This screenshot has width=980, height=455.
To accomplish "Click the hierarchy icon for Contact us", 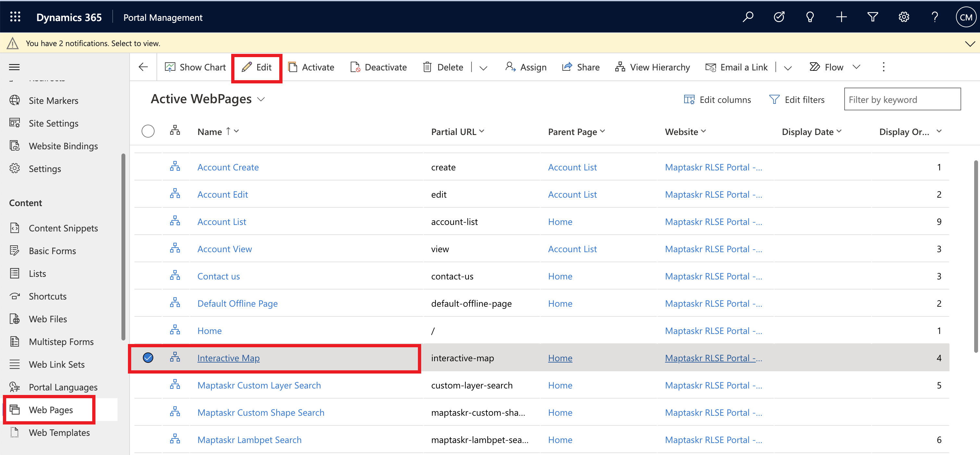I will (x=175, y=276).
